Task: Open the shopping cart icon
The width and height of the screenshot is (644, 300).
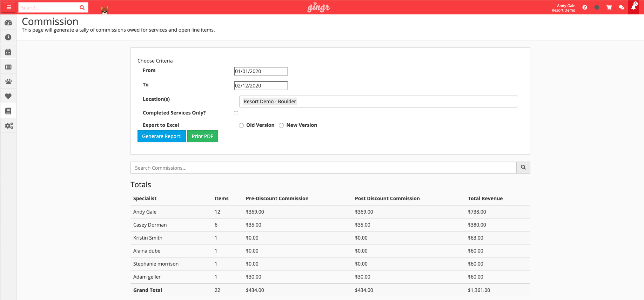Action: [609, 7]
